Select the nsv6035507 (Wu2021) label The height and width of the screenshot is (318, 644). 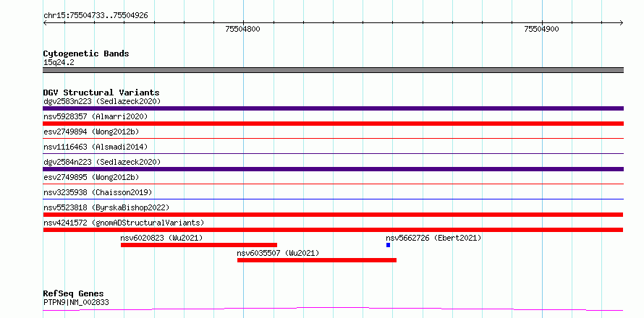pyautogui.click(x=278, y=253)
